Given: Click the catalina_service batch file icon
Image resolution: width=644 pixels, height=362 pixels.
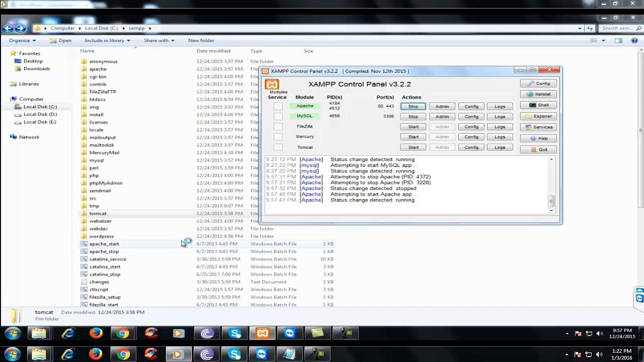Looking at the screenshot, I should click(x=84, y=259).
